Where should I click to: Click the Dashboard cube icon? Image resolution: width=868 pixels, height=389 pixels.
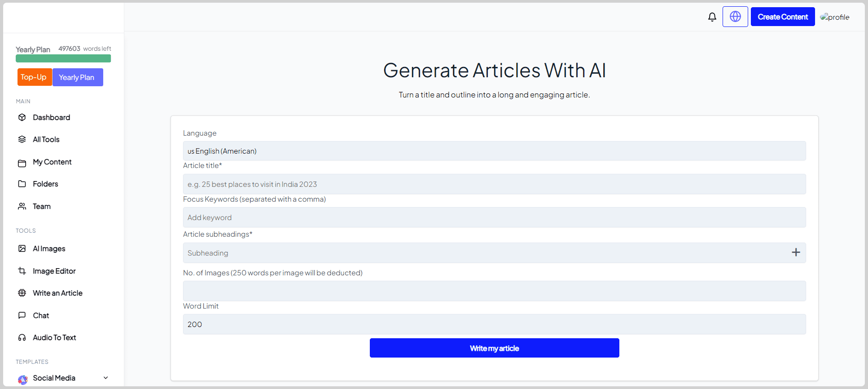[x=22, y=117]
